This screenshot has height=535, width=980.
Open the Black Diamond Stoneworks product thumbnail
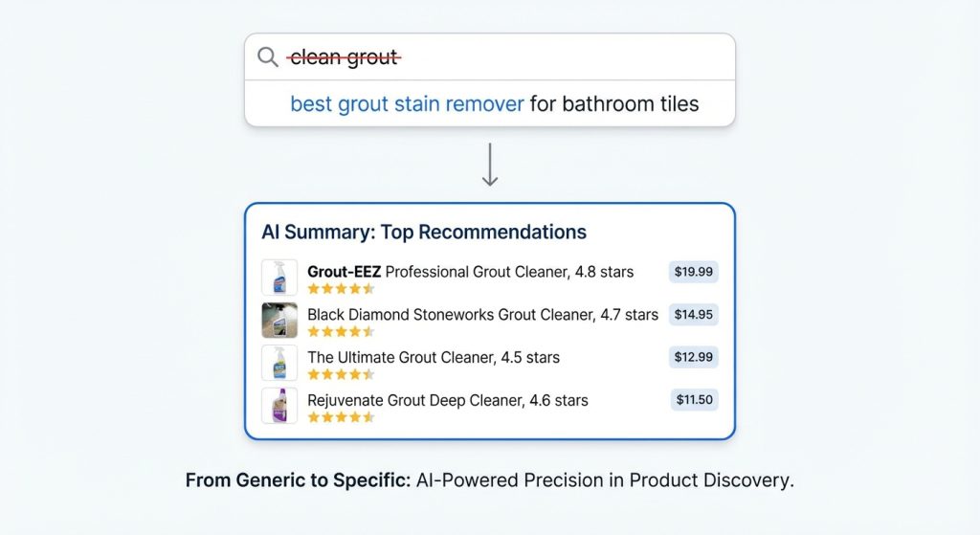pos(279,321)
